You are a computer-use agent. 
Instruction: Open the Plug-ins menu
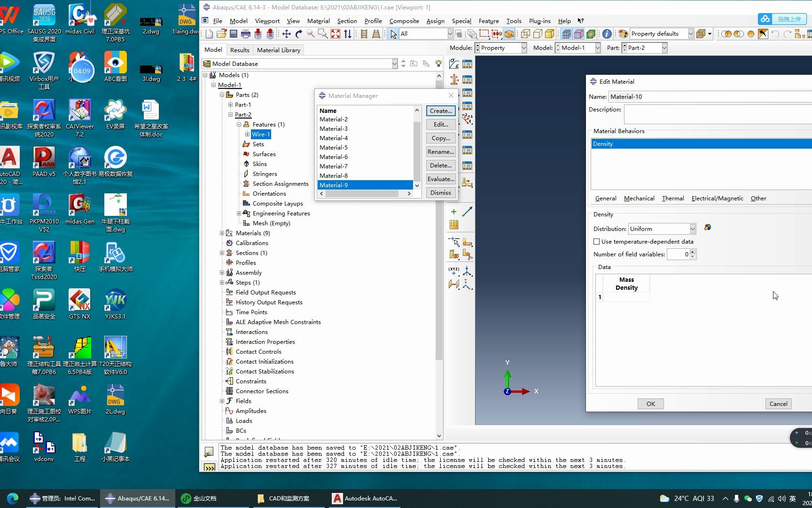539,21
